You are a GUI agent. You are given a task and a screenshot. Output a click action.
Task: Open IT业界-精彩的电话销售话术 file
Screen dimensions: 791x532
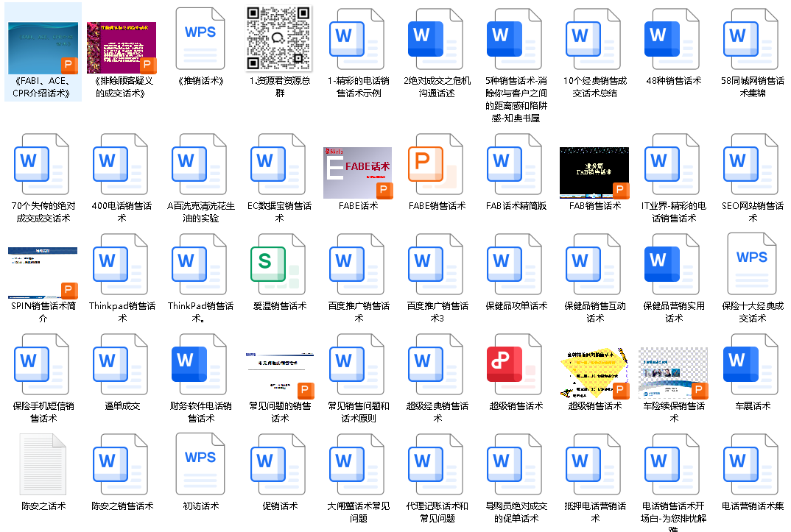click(x=672, y=164)
